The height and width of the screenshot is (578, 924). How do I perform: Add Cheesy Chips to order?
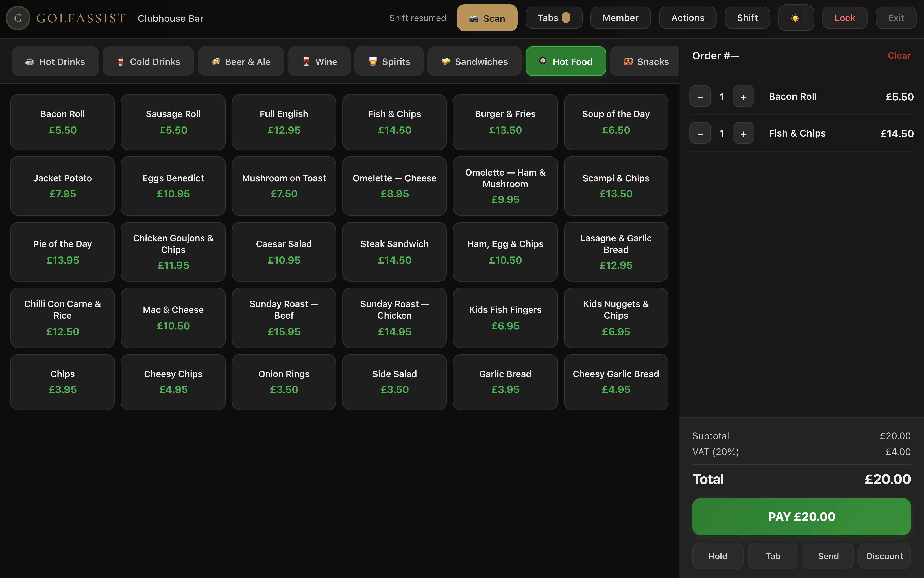[173, 382]
